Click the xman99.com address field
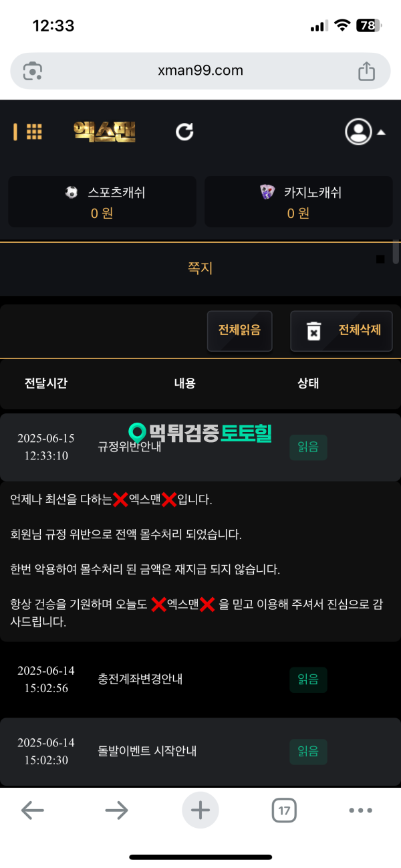Screen dimensions: 401x868 200,71
